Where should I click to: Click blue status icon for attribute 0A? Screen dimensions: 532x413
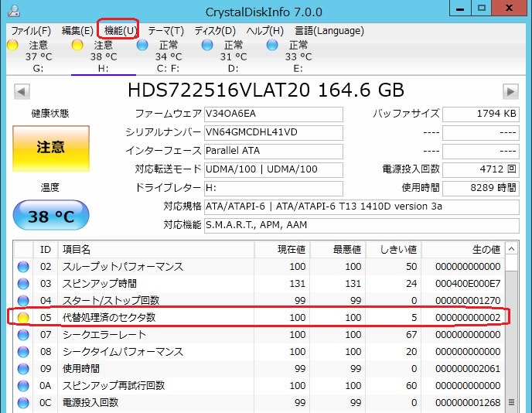pyautogui.click(x=23, y=386)
